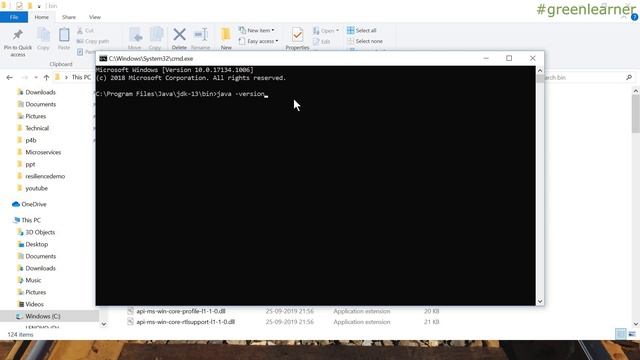Select Technical folder in navigation

coord(37,128)
